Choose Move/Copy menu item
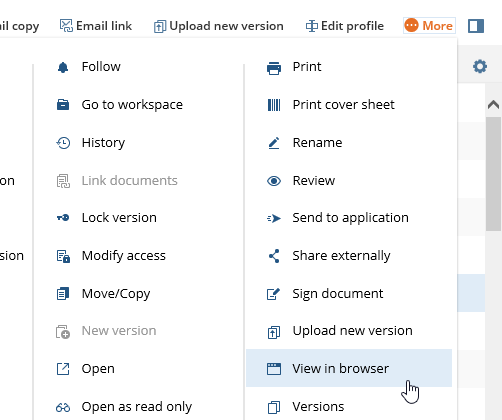The height and width of the screenshot is (420, 502). pos(116,294)
